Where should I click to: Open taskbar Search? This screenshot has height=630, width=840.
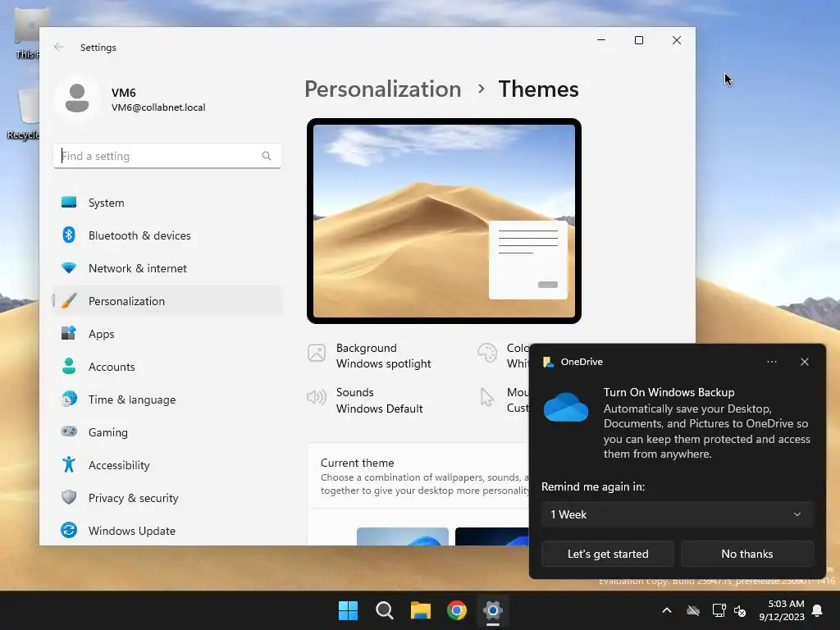[x=384, y=610]
